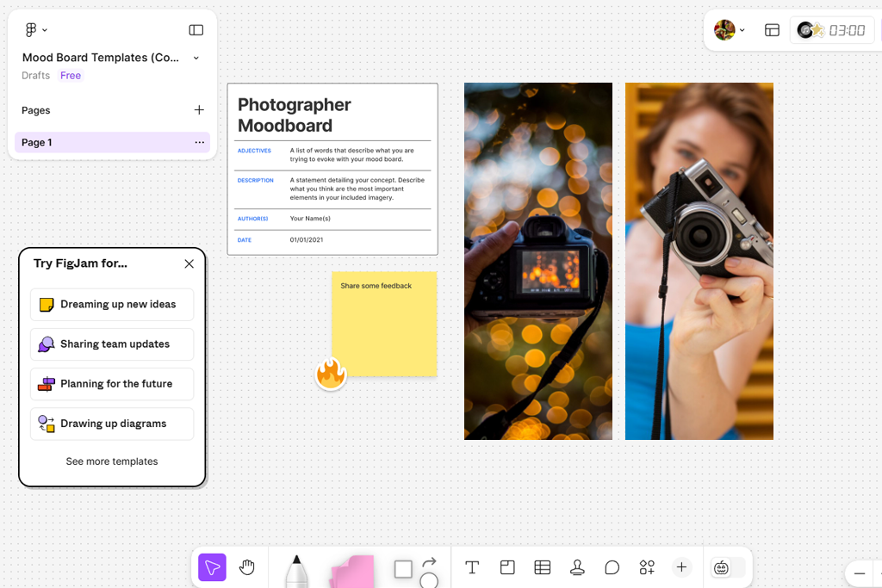Click the layout view icon in the top bar
Image resolution: width=882 pixels, height=588 pixels.
[x=772, y=30]
